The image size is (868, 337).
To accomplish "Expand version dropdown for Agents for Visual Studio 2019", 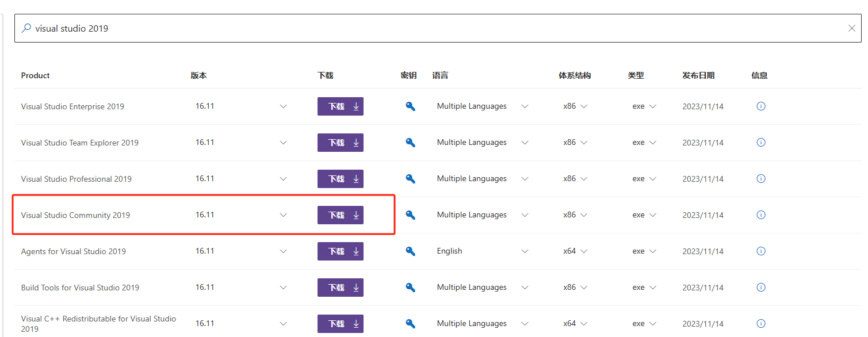I will [x=283, y=251].
